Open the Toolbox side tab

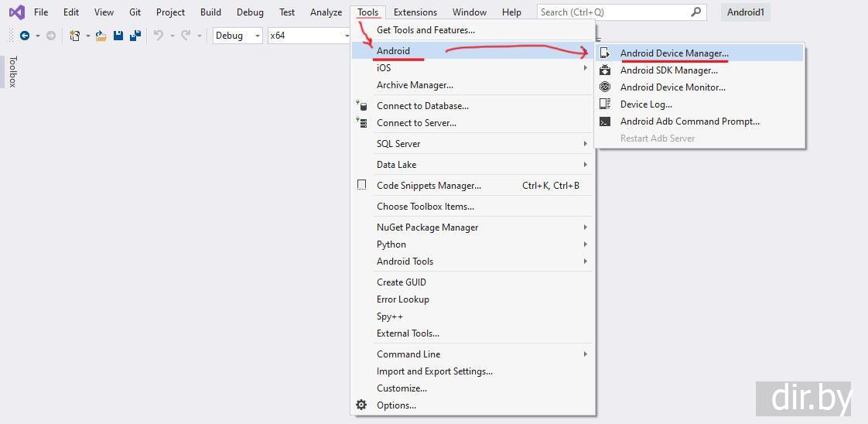(x=12, y=71)
